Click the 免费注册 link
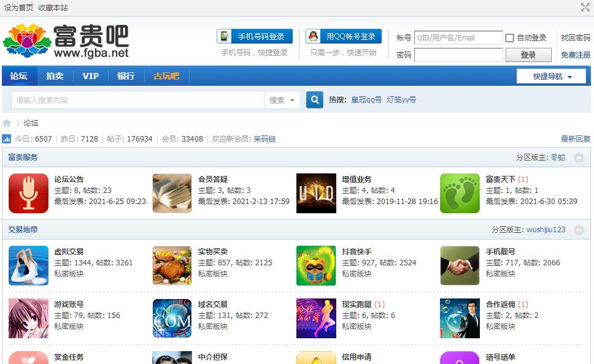Image resolution: width=594 pixels, height=364 pixels. pos(575,55)
